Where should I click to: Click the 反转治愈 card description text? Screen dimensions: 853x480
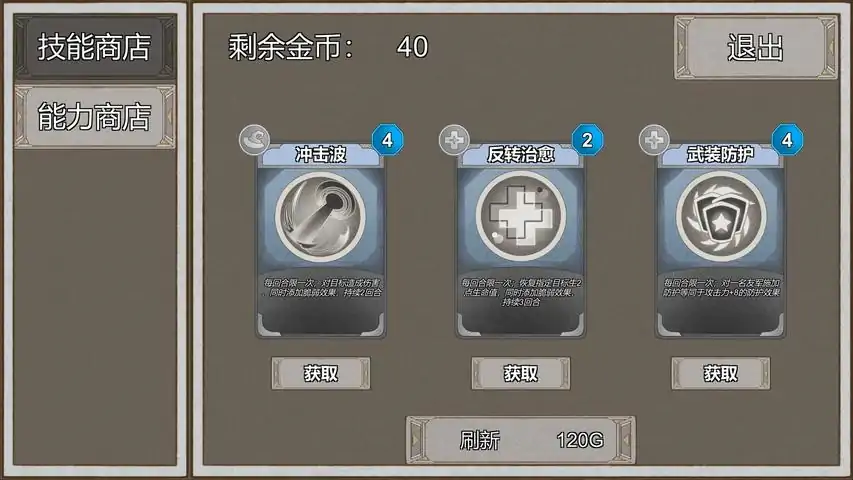coord(521,292)
